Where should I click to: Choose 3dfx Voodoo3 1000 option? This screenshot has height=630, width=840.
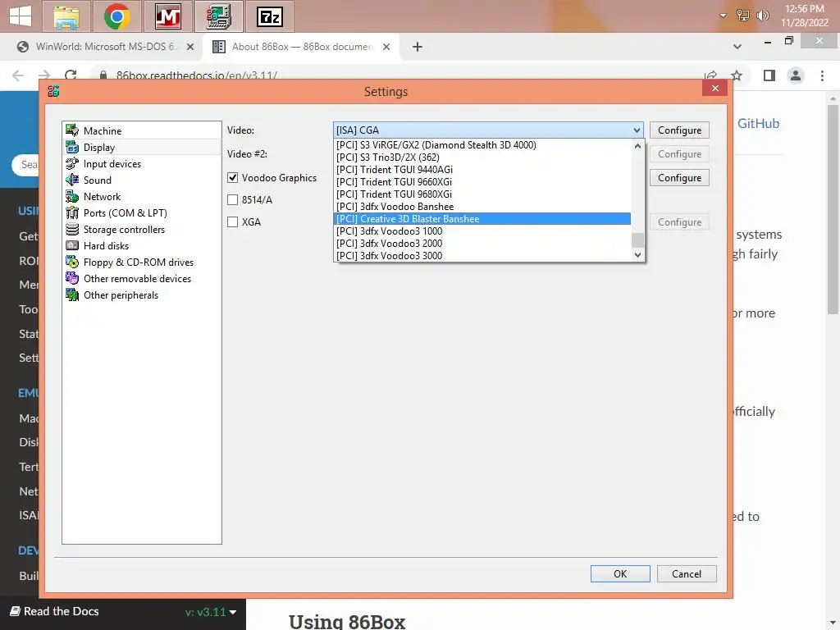pos(482,231)
